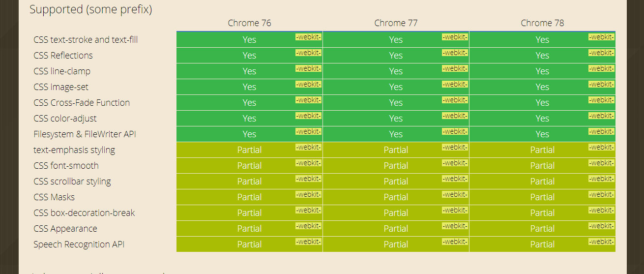Viewport: 644px width, 274px height.
Task: Click Partial cell for CSS font-smooth in Chrome 78
Action: pos(542,166)
